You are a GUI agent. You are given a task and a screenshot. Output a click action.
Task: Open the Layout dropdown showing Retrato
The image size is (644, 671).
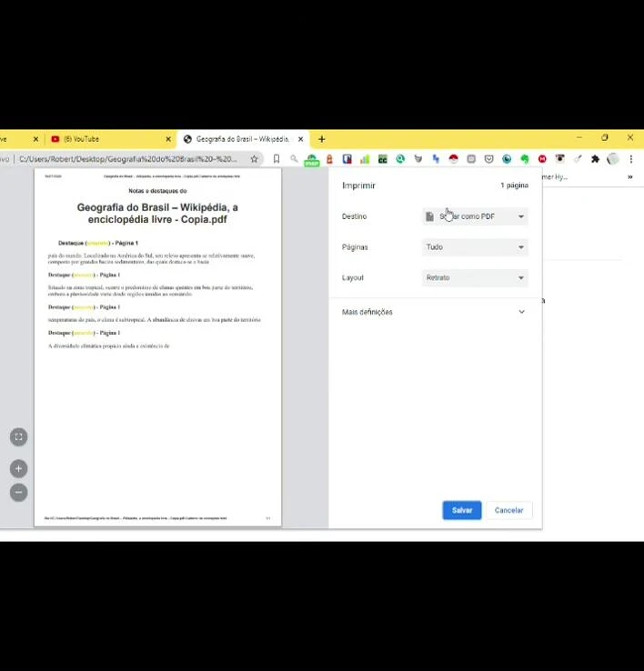(x=475, y=277)
